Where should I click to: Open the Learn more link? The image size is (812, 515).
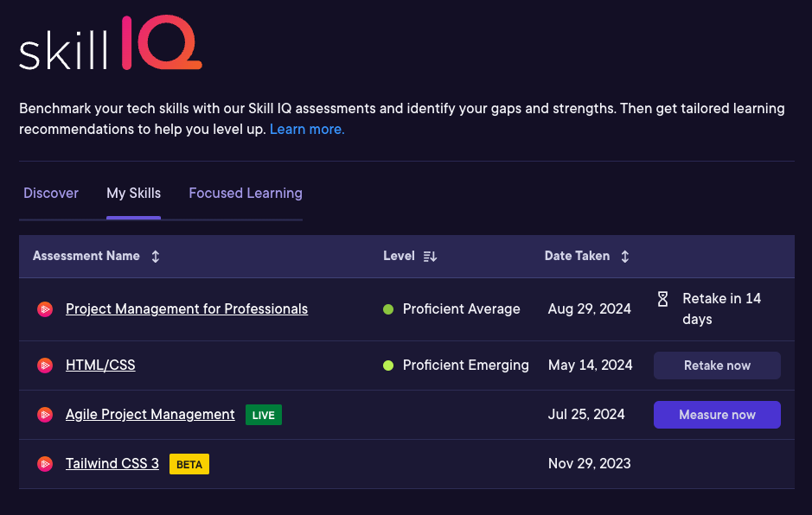point(307,129)
